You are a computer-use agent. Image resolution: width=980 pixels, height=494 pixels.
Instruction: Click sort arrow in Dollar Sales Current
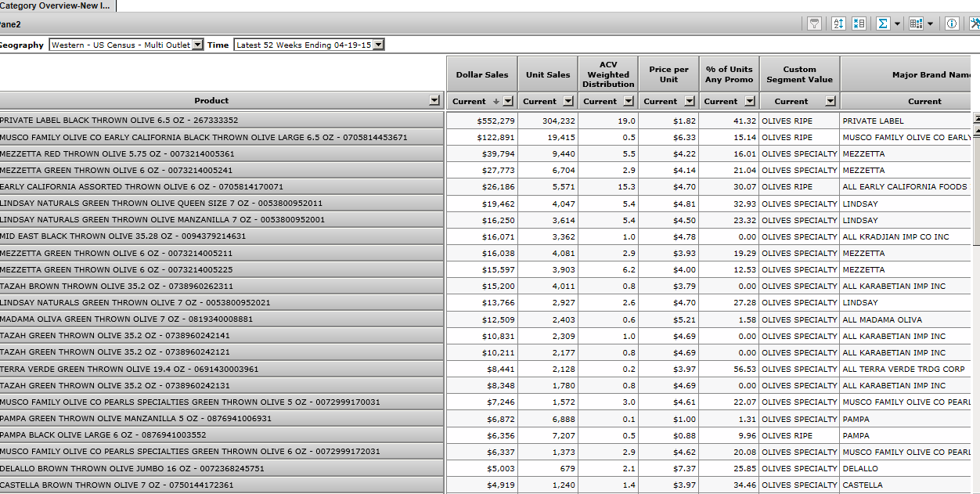(x=495, y=102)
